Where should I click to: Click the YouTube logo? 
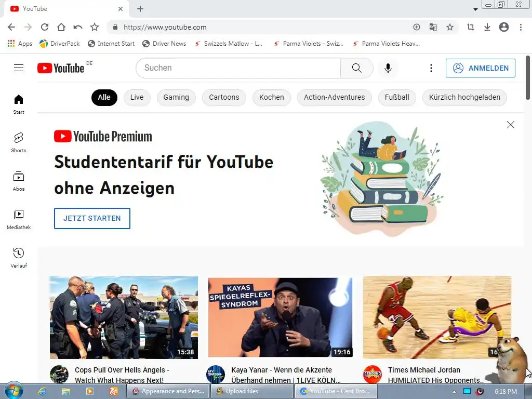pos(61,68)
